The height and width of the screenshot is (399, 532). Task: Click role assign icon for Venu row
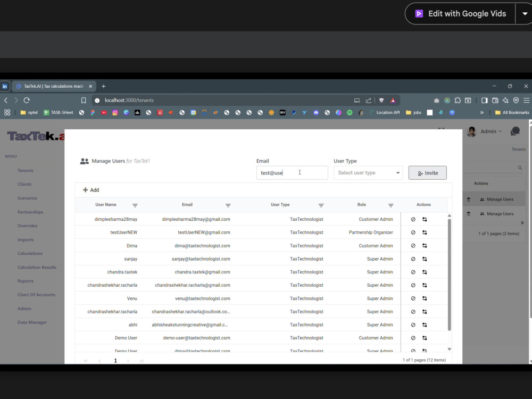425,298
